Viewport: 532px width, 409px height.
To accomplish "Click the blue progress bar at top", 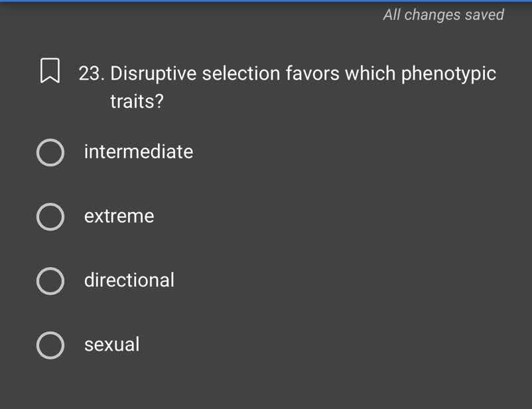I will pyautogui.click(x=265, y=1).
